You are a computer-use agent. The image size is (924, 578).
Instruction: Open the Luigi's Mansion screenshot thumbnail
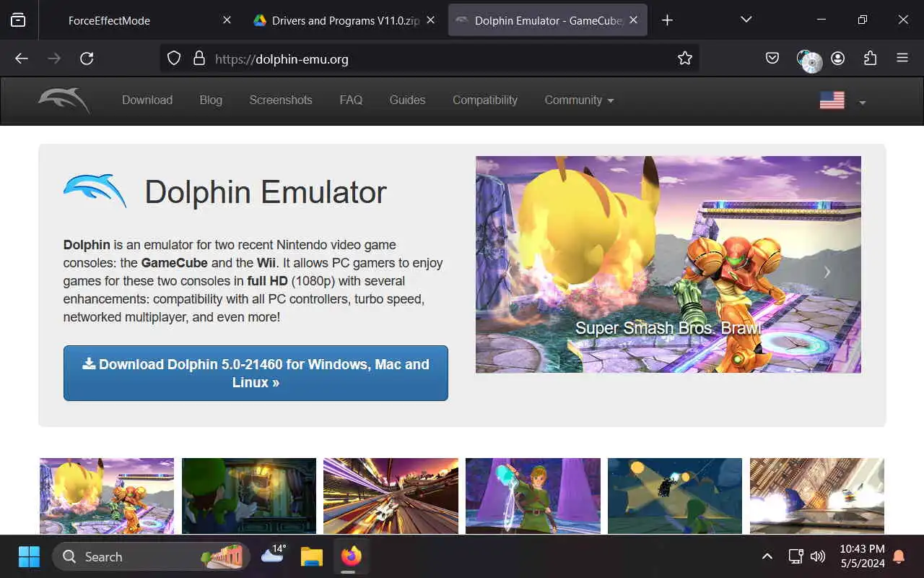coord(249,496)
